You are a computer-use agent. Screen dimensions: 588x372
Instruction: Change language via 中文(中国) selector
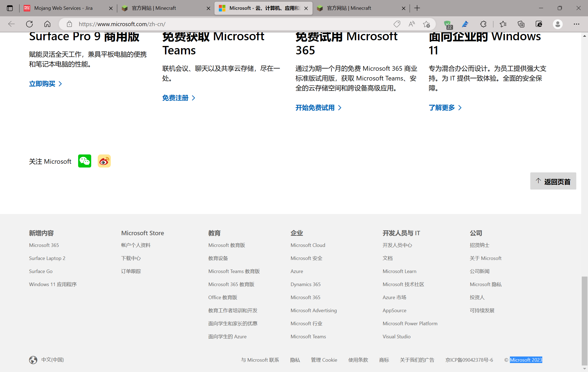47,360
